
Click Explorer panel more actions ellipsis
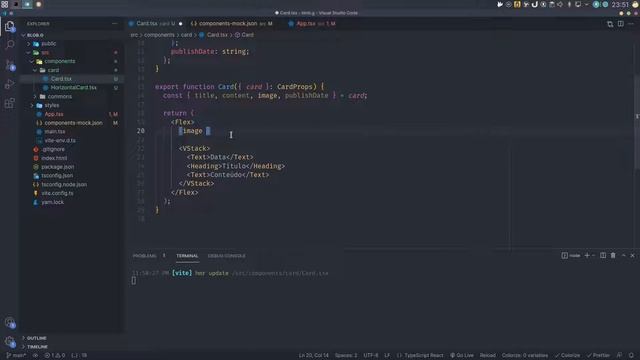tap(115, 24)
